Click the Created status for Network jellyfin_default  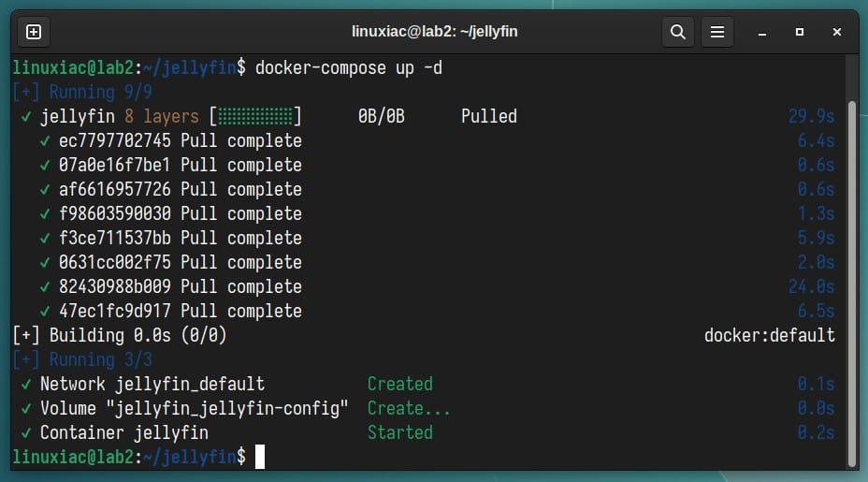[x=399, y=384]
